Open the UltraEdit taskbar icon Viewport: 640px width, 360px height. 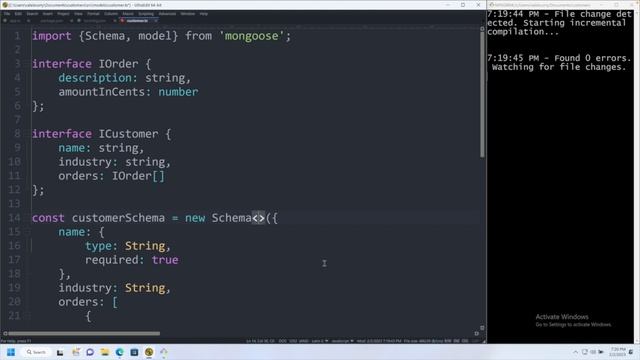149,352
